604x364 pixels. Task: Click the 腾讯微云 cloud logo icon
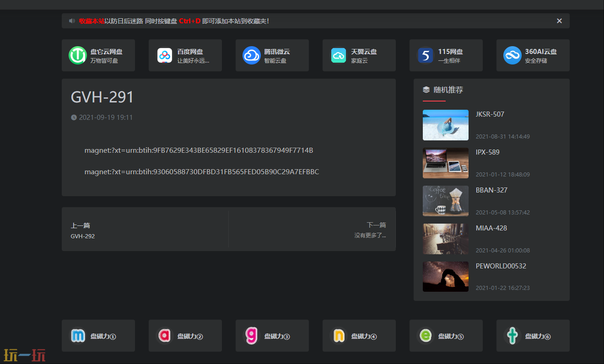pyautogui.click(x=252, y=55)
